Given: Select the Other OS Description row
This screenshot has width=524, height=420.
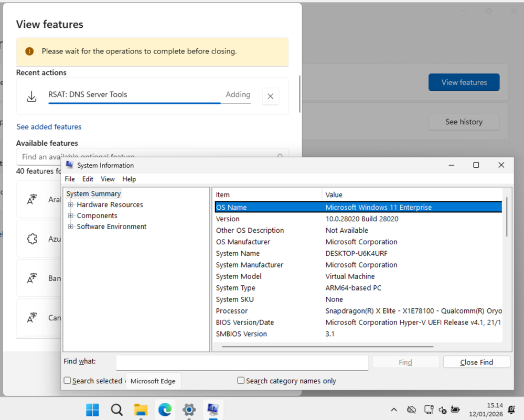Looking at the screenshot, I should coord(358,230).
